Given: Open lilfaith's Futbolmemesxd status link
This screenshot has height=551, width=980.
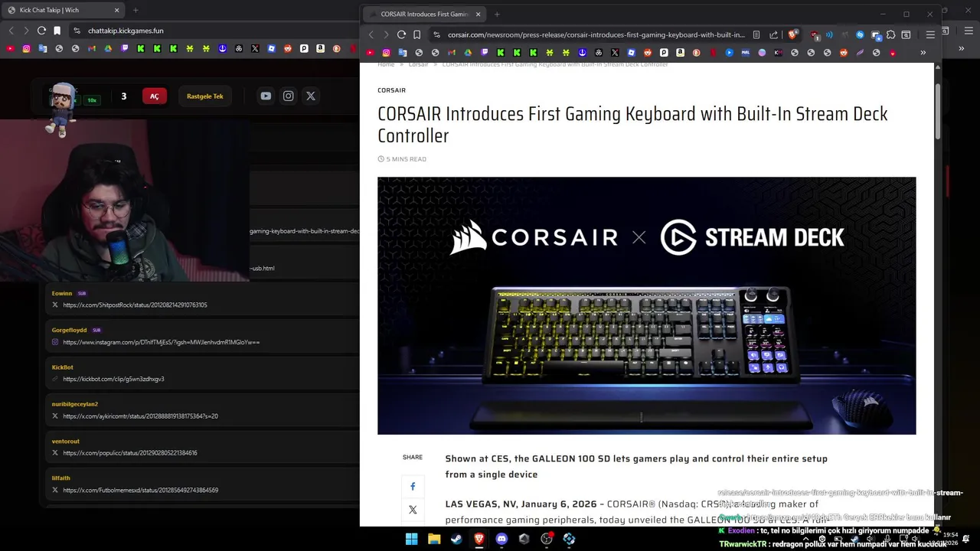Looking at the screenshot, I should coord(140,490).
